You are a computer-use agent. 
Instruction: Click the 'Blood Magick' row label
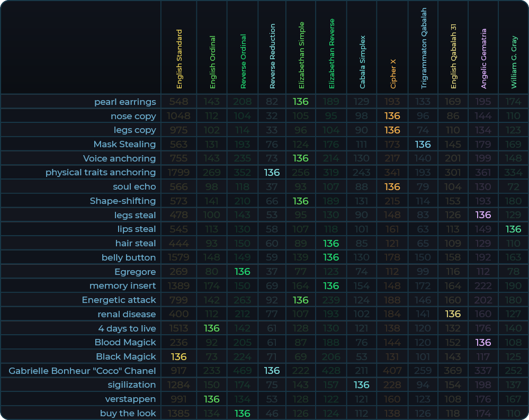pyautogui.click(x=125, y=342)
